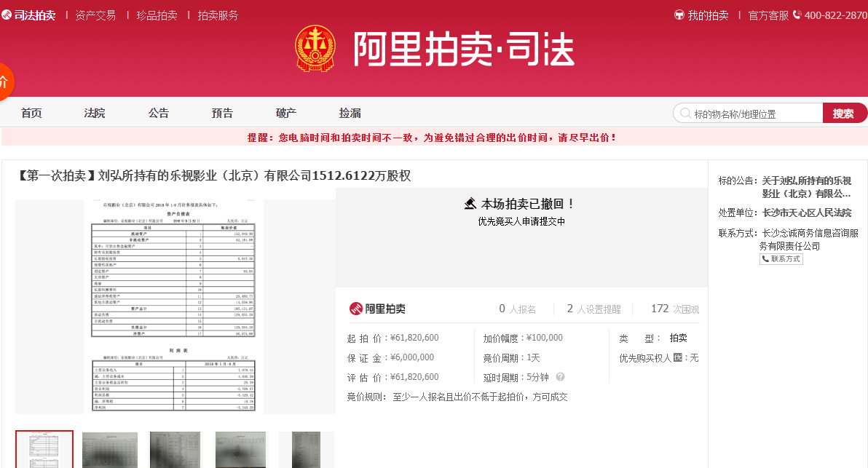The height and width of the screenshot is (468, 868).
Task: Click 长沙念诚商务信息咨询服务有限责任公司 contact name
Action: pos(809,239)
